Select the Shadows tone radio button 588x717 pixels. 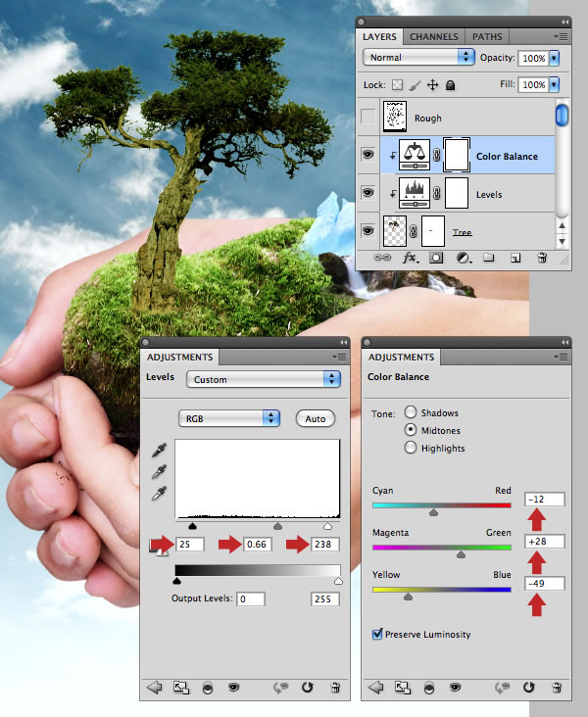(411, 412)
